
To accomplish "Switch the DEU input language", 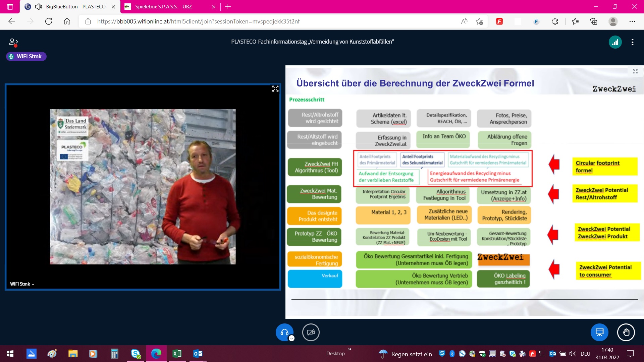I will (585, 354).
